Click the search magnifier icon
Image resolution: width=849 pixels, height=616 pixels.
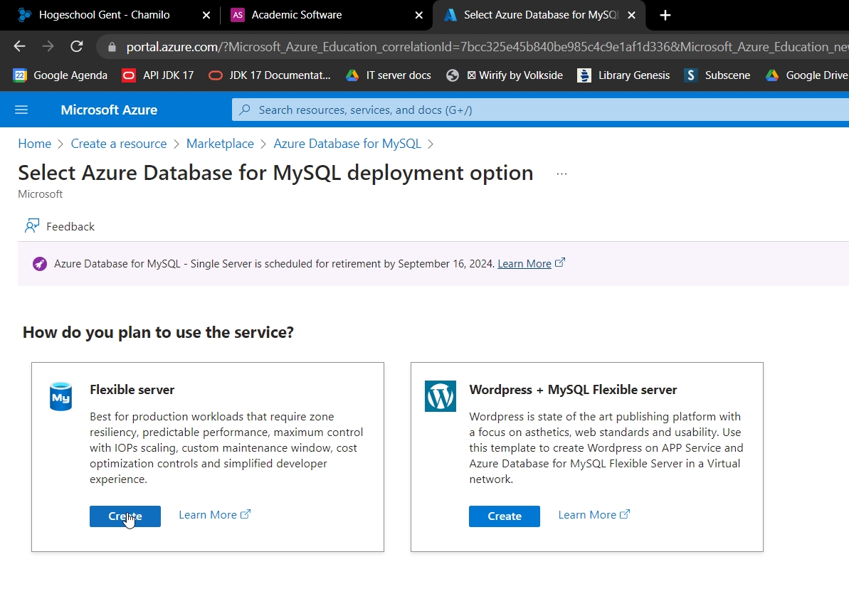245,110
